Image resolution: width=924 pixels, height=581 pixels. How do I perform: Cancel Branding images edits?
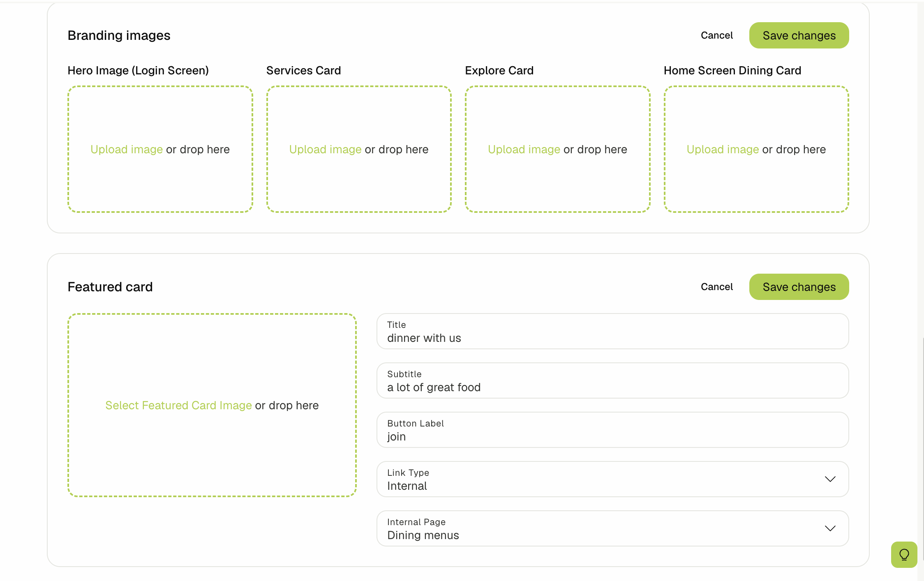click(716, 35)
